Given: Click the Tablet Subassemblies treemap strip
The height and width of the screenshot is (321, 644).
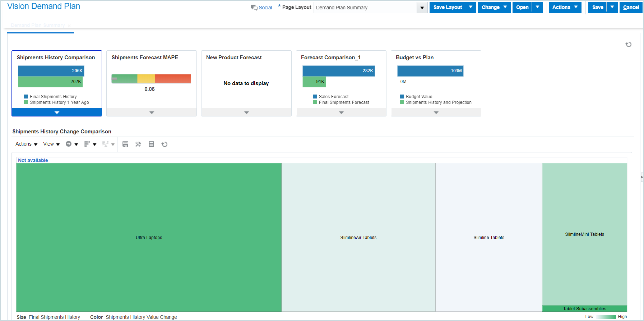Looking at the screenshot, I should pyautogui.click(x=584, y=308).
